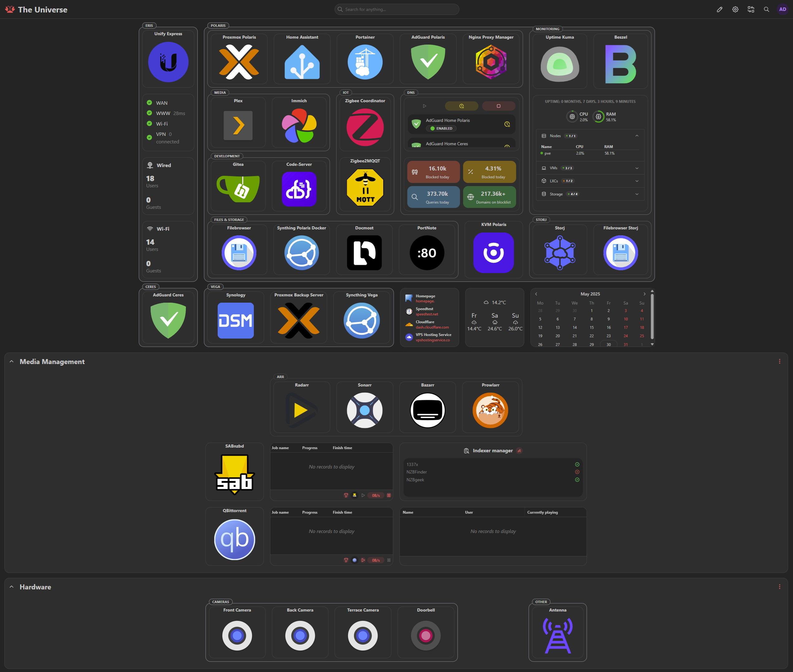Pause DNS filtering temporarily with timer button
793x672 pixels.
(461, 106)
